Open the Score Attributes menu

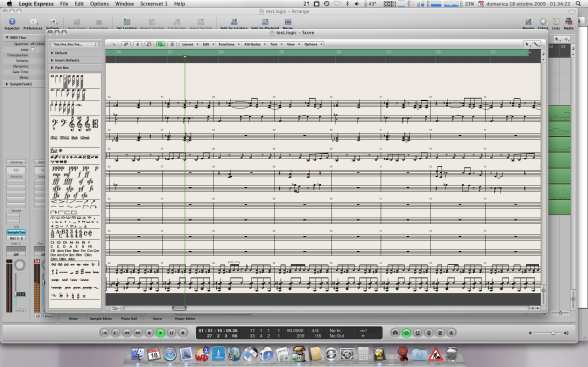click(x=254, y=44)
